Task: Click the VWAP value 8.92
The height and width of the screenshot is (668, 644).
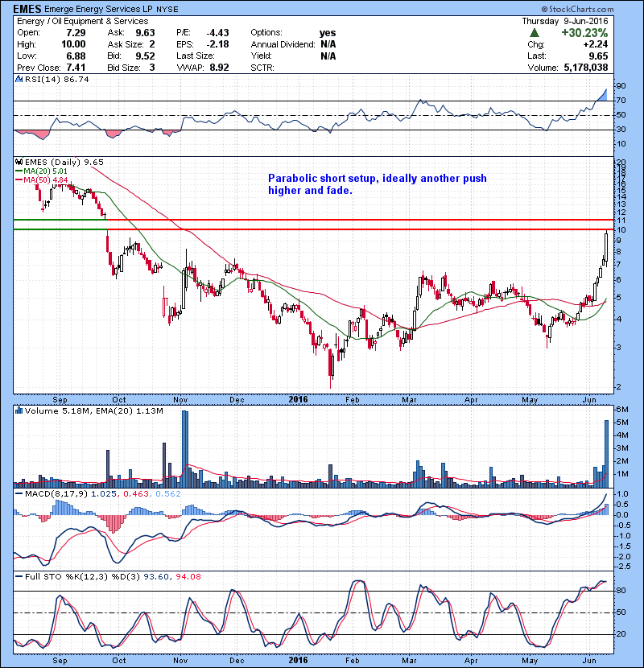Action: (x=219, y=68)
